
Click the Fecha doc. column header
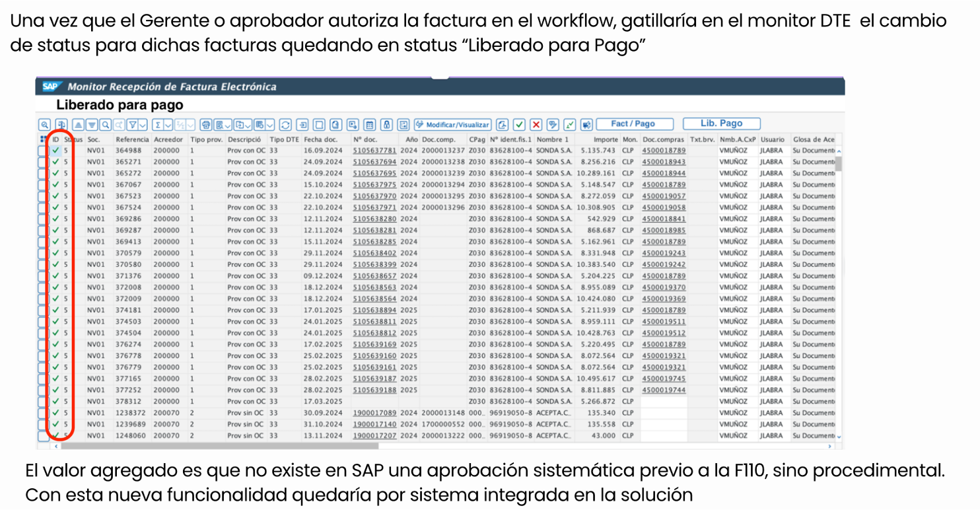(x=321, y=139)
